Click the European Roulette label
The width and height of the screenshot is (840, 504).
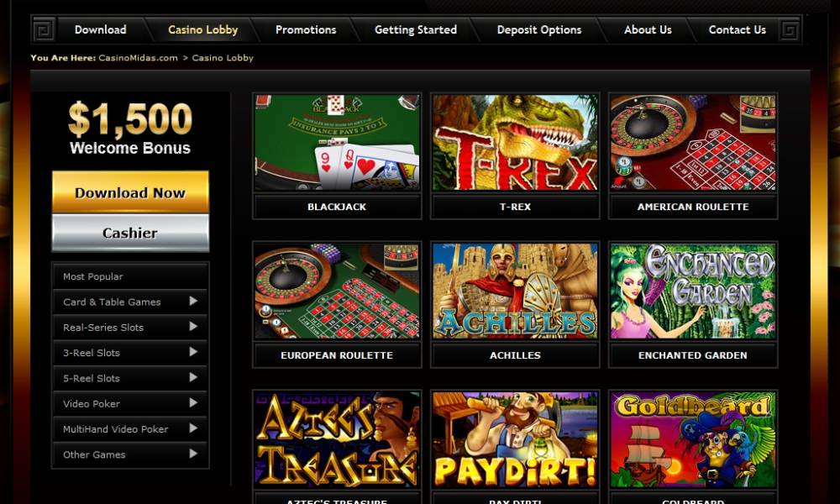click(x=337, y=355)
